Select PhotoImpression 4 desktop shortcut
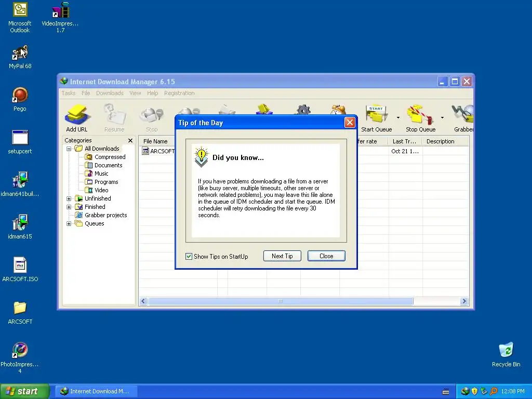This screenshot has width=532, height=399. (x=20, y=358)
